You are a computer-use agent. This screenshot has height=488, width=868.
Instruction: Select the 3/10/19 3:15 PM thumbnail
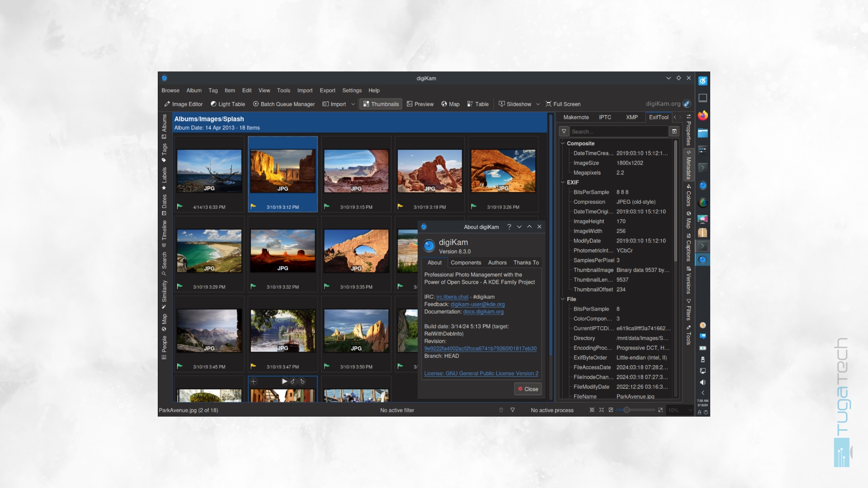356,174
